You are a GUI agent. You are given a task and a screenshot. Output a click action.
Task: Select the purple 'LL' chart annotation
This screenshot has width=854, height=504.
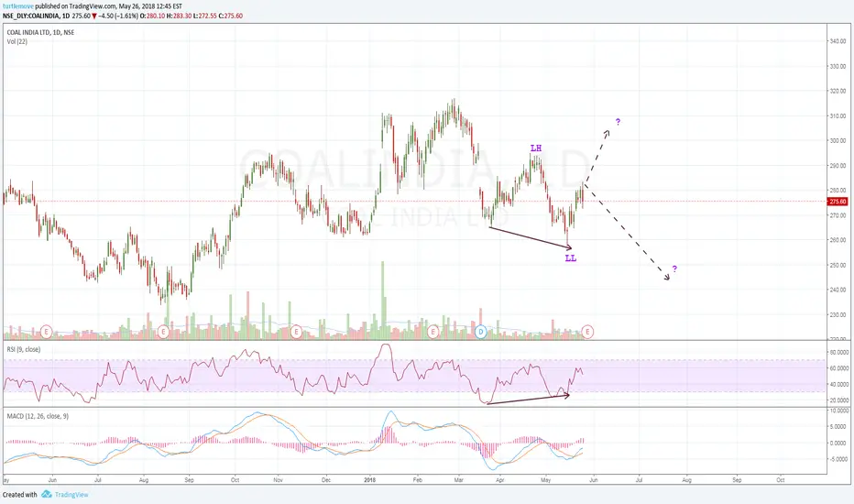(570, 258)
